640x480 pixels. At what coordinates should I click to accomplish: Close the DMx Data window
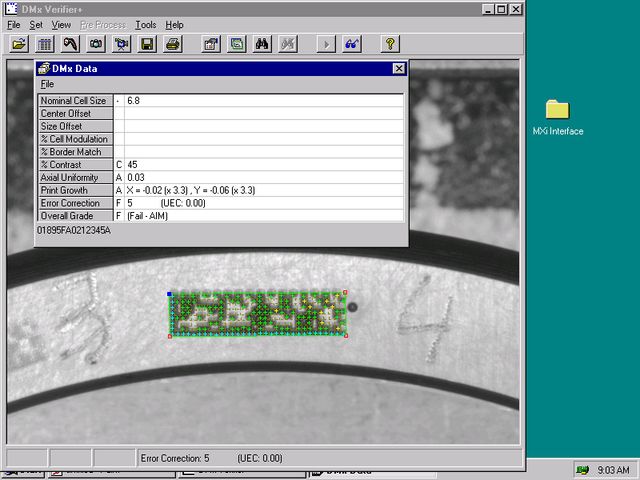click(399, 68)
